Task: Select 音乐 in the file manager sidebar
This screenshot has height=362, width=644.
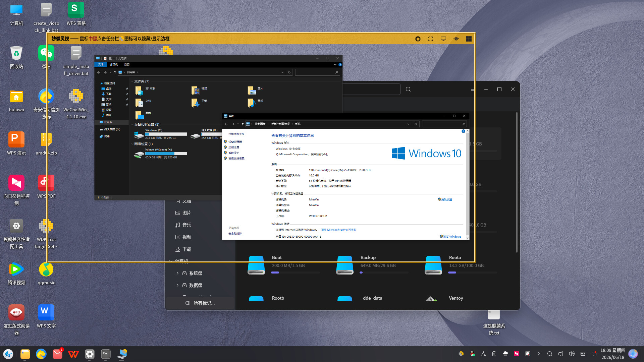Action: pos(183,225)
